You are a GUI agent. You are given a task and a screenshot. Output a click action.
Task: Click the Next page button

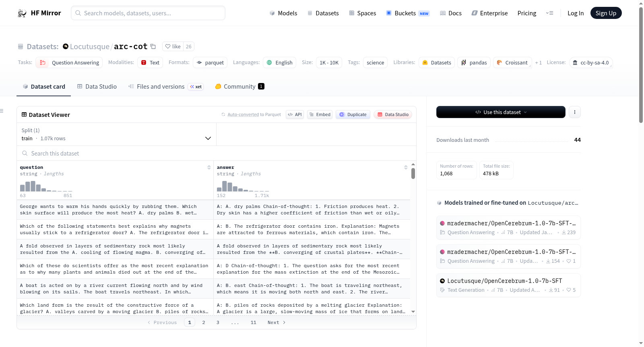coord(277,322)
